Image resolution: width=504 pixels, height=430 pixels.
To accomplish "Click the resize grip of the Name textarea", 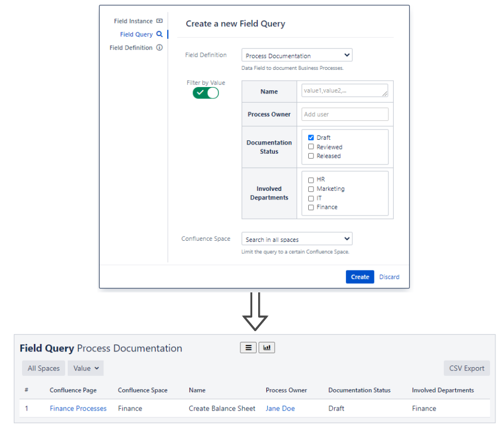I will 385,94.
